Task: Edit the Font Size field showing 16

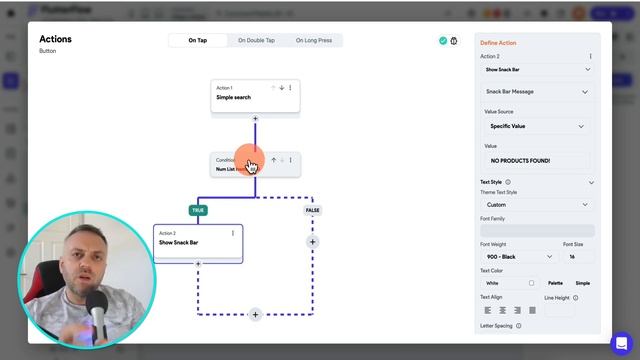Action: 578,257
